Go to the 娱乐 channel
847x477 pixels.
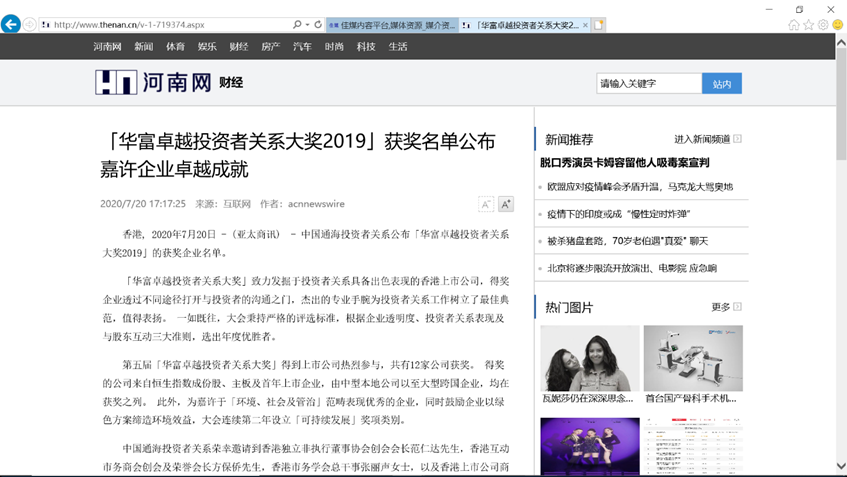(x=207, y=46)
